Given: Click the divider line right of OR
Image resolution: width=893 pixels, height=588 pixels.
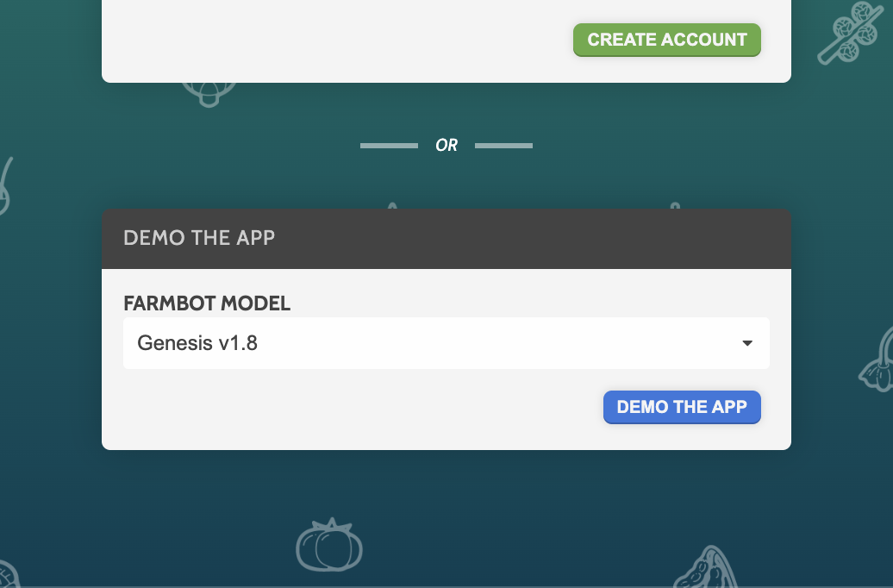Looking at the screenshot, I should [503, 146].
